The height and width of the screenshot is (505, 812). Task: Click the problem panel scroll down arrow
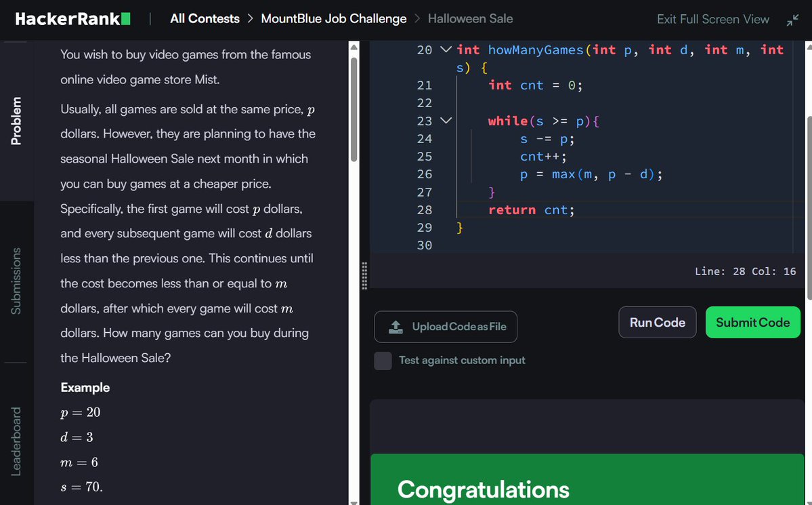pos(354,502)
